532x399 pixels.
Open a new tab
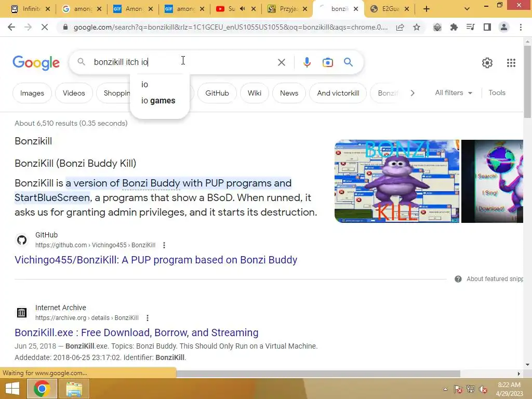pos(427,9)
